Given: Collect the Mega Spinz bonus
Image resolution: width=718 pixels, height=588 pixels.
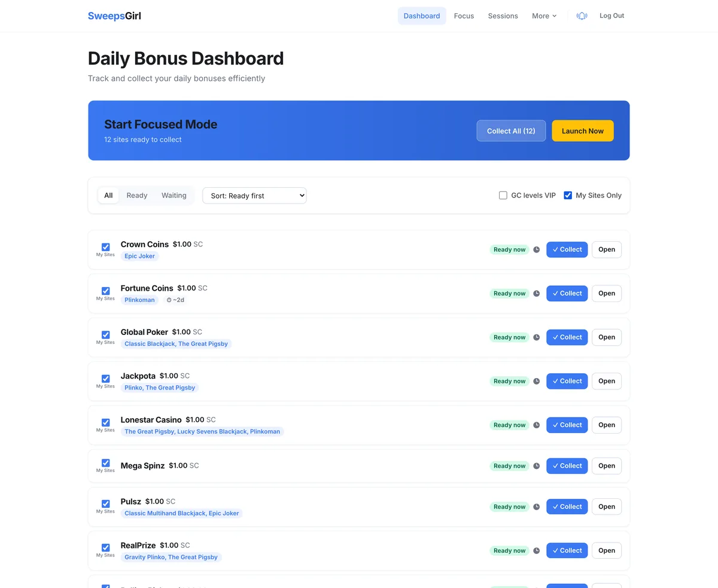Looking at the screenshot, I should pyautogui.click(x=567, y=466).
